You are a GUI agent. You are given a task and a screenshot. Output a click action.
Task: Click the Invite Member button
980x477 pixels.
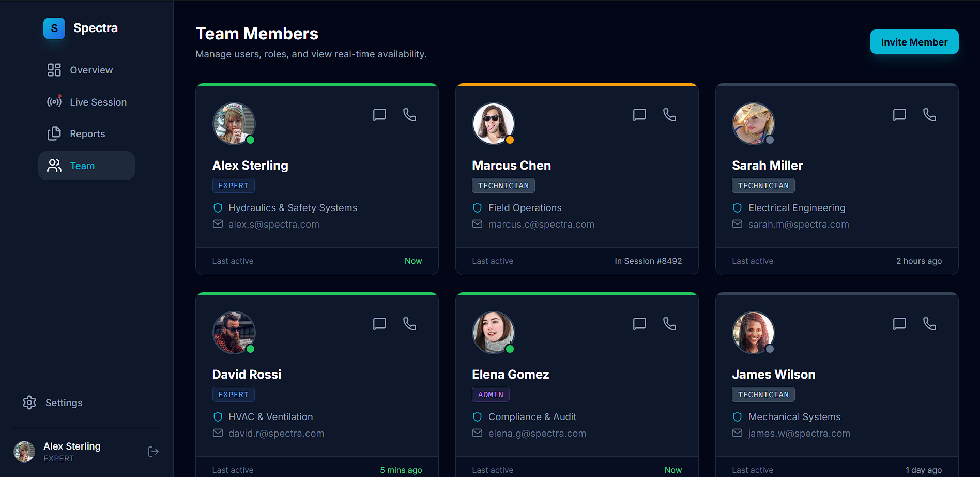pos(914,42)
